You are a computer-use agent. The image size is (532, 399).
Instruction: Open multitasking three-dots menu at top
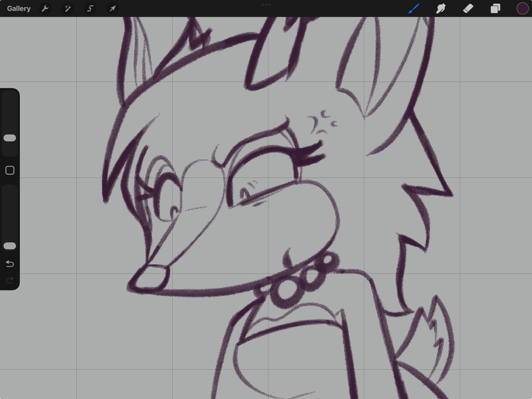click(266, 4)
